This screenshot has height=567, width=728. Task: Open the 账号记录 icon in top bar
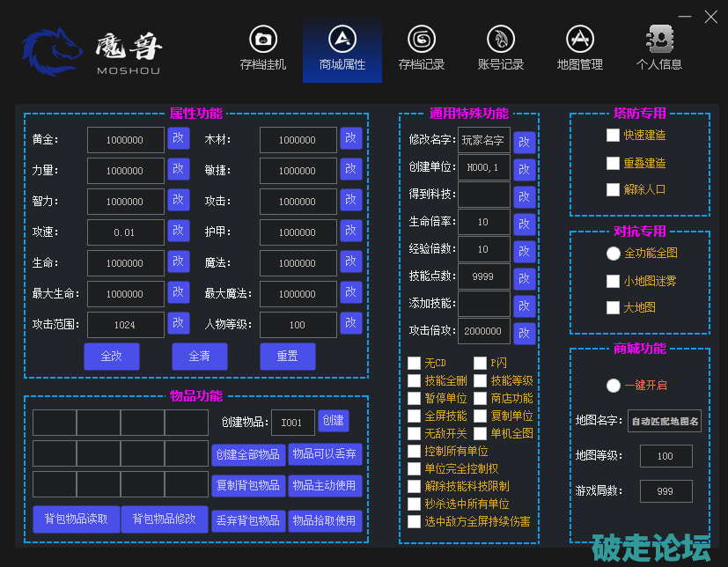[500, 40]
